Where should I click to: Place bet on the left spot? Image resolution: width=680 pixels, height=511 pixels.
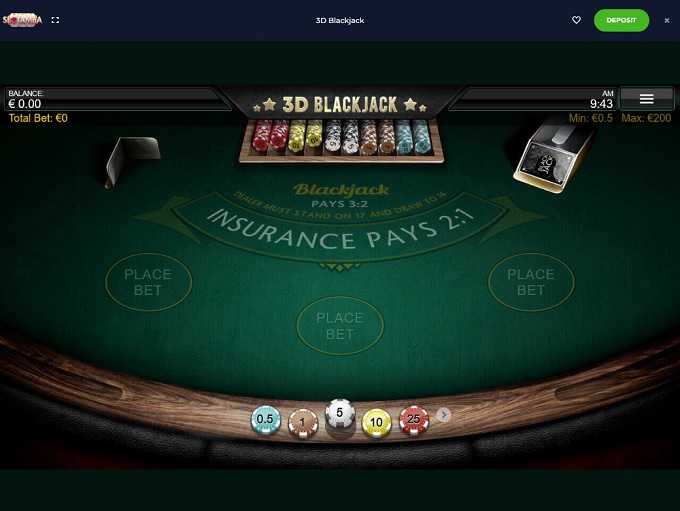148,282
